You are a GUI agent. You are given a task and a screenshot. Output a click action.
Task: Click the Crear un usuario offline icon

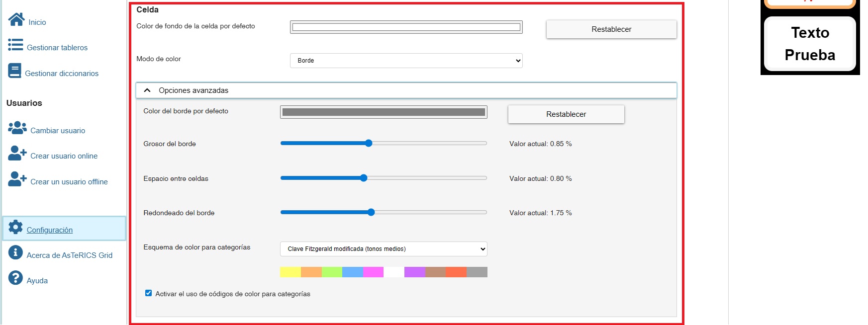(17, 179)
